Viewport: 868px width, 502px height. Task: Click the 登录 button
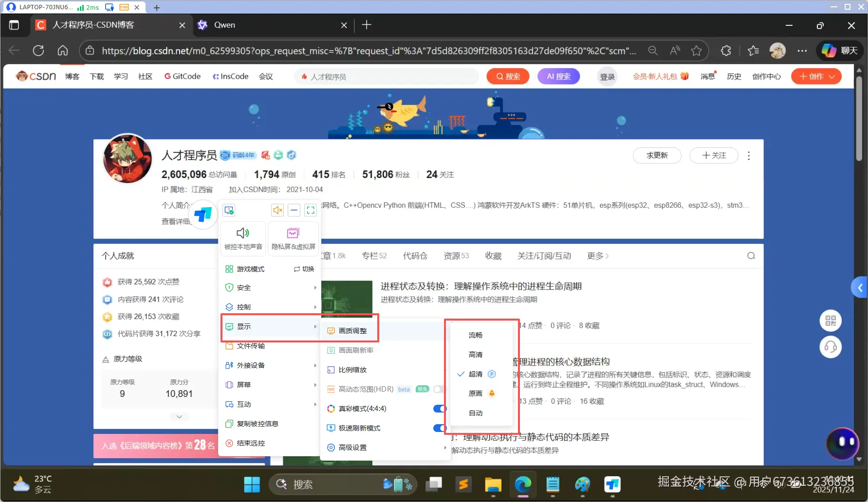point(607,77)
